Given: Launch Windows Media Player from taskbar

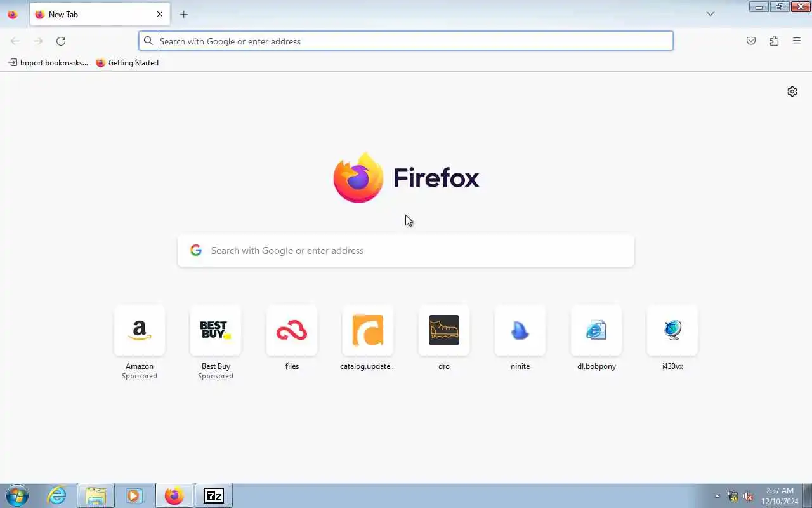Looking at the screenshot, I should tap(134, 495).
